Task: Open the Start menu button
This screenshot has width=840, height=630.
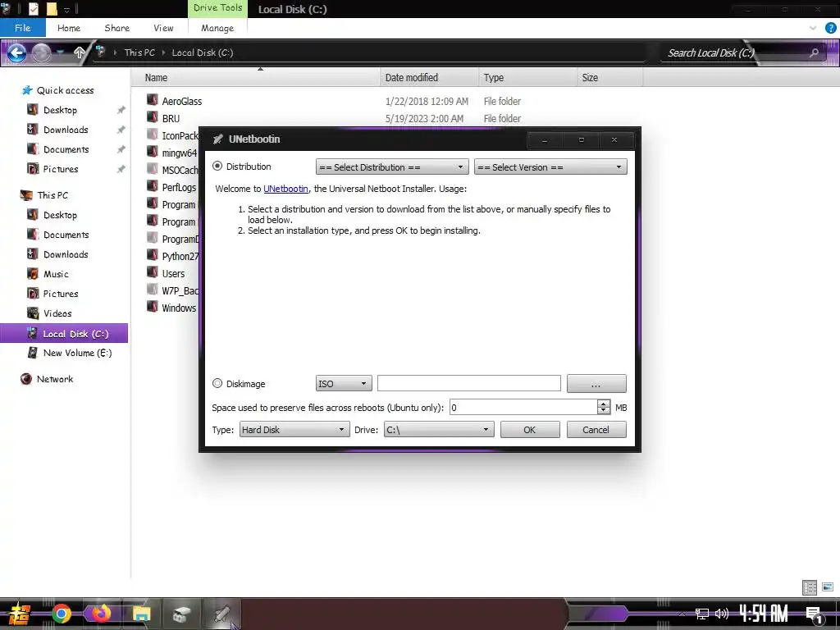Action: click(x=19, y=614)
